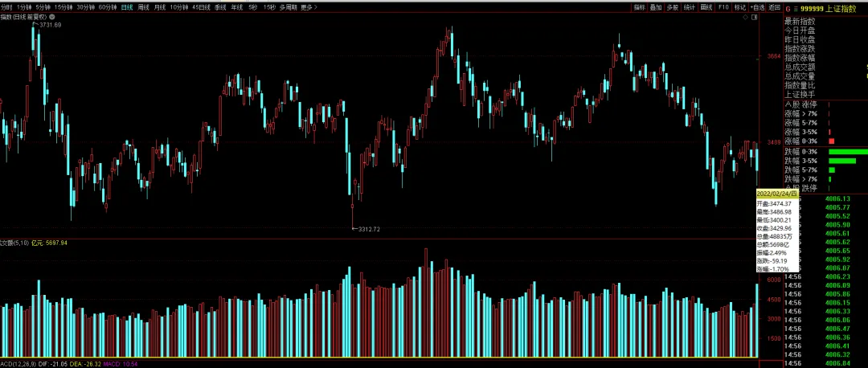This screenshot has width=868, height=368.
Task: Select the 日线 daily chart tab
Action: click(127, 7)
